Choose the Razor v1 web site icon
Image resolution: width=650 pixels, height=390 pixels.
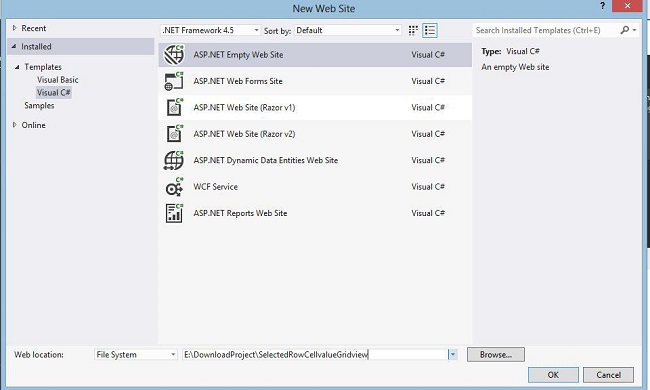click(174, 107)
